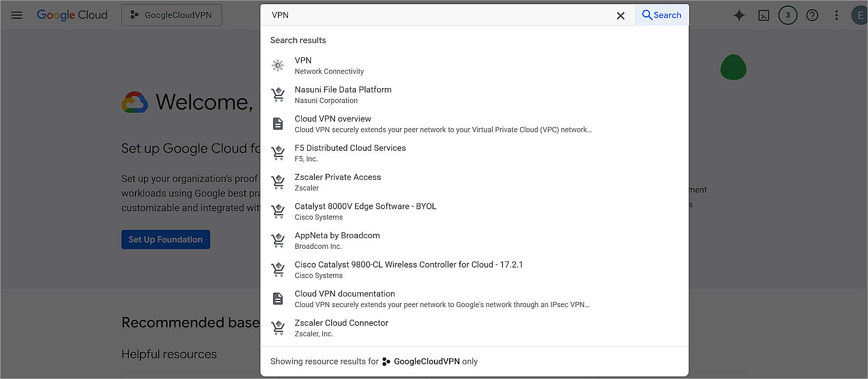The height and width of the screenshot is (379, 868).
Task: Click inside the search input field
Action: point(406,15)
